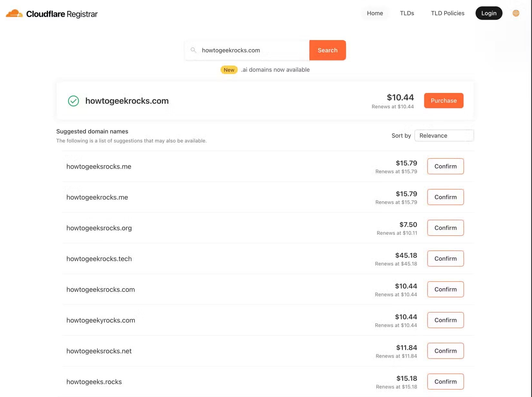532x397 pixels.
Task: Confirm howtogeeksrocks.net
Action: (445, 351)
